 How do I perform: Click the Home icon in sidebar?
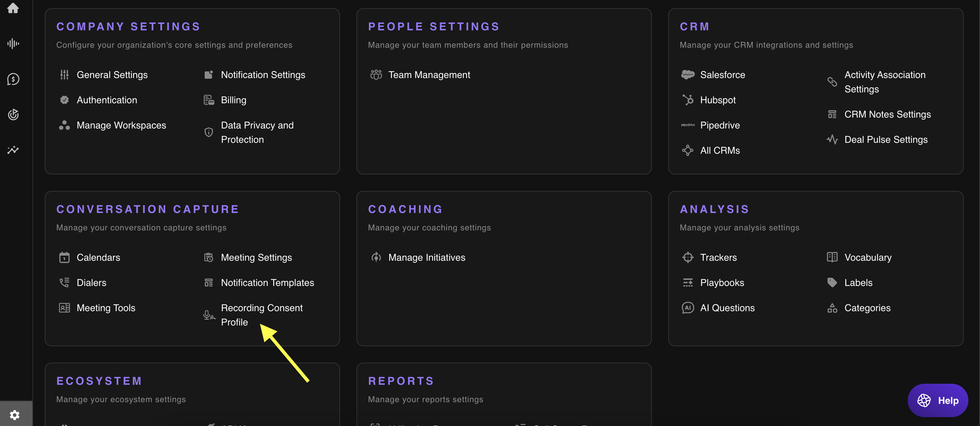13,9
